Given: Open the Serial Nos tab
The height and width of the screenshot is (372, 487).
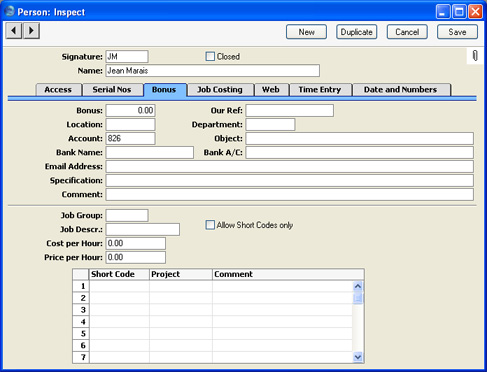Looking at the screenshot, I should [x=112, y=90].
